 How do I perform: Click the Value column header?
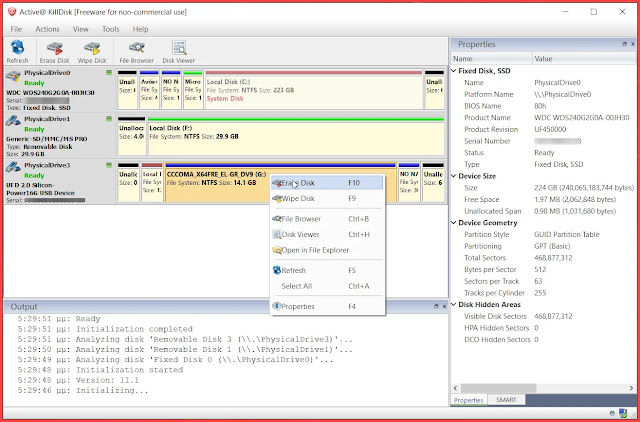click(584, 59)
